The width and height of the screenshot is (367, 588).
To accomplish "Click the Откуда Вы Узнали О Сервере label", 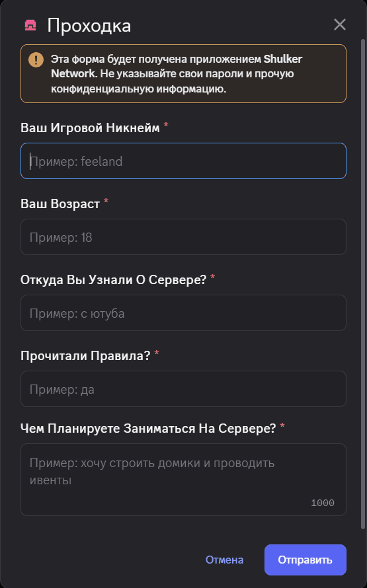I will [x=113, y=279].
